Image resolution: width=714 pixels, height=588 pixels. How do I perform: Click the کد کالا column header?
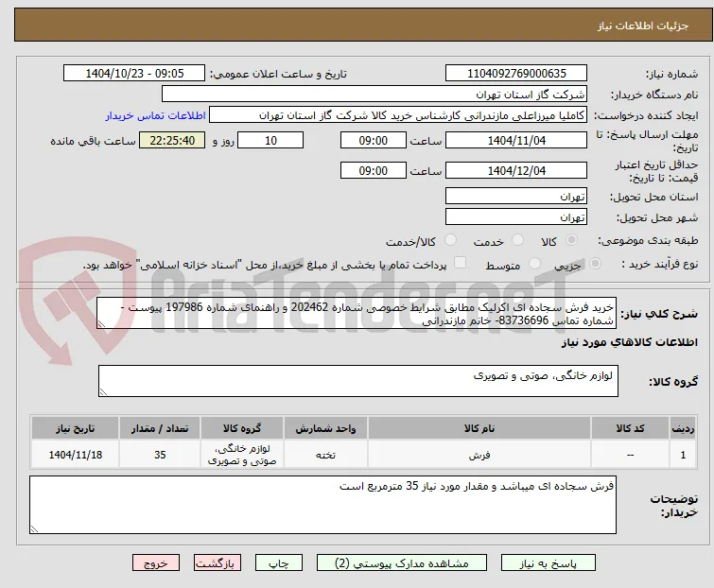tap(630, 428)
